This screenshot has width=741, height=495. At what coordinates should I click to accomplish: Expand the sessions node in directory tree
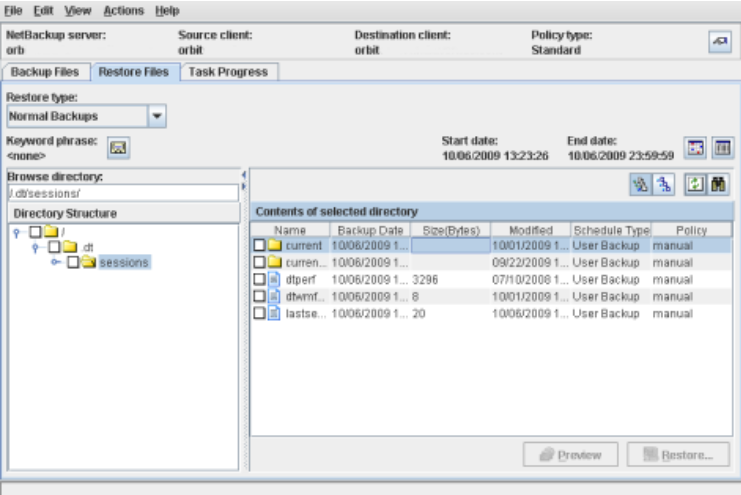55,262
